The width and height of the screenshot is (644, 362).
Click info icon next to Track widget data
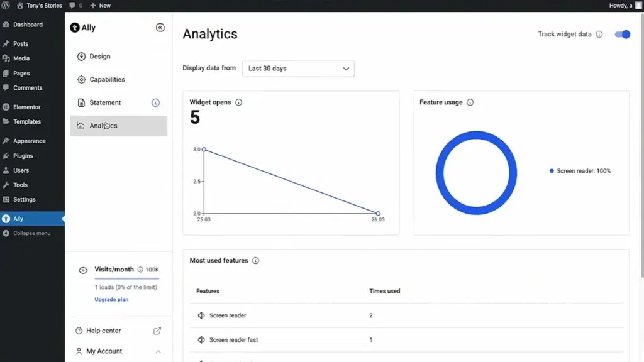point(599,35)
